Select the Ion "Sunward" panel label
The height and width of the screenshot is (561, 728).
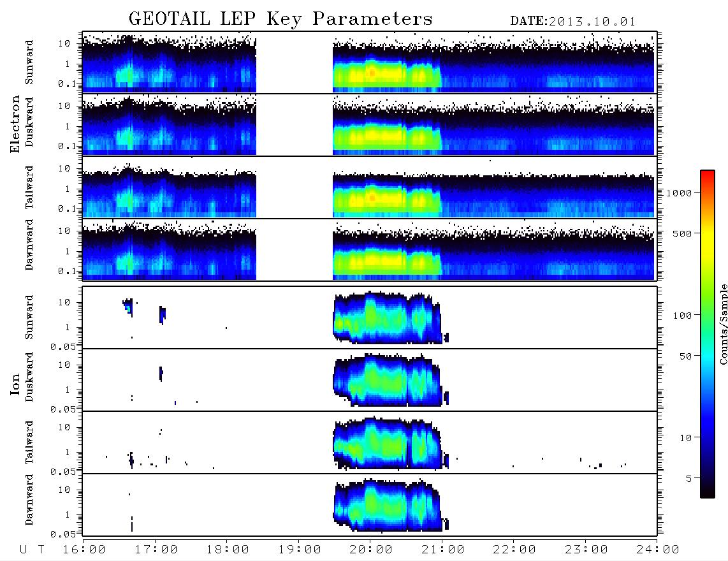coord(29,317)
